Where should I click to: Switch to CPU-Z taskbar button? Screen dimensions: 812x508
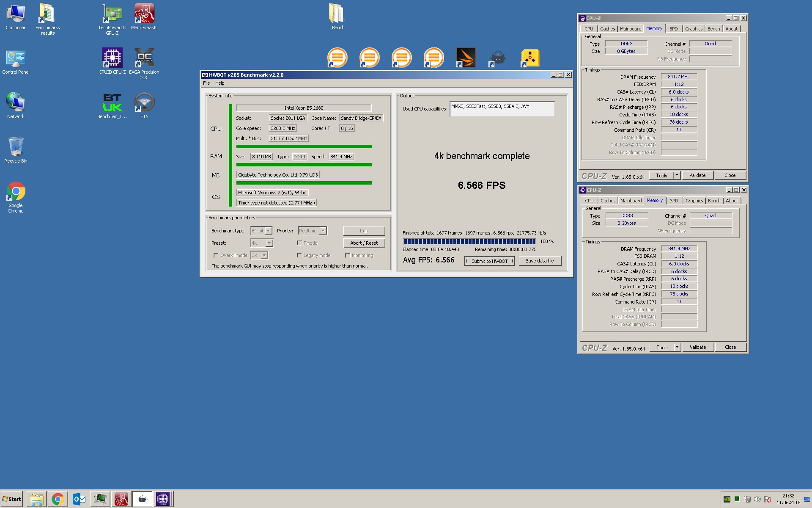(x=163, y=499)
